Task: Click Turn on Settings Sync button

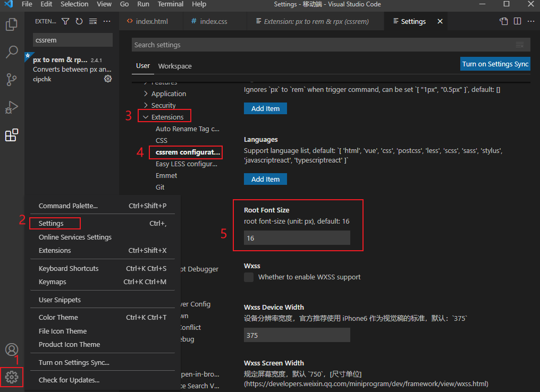Action: pos(495,64)
